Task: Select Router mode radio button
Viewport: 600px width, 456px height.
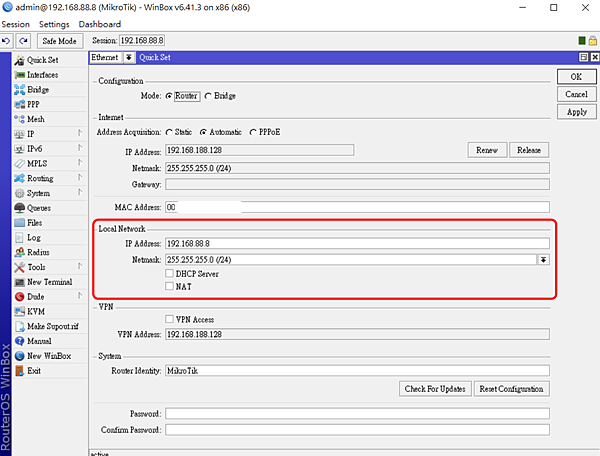Action: tap(169, 96)
